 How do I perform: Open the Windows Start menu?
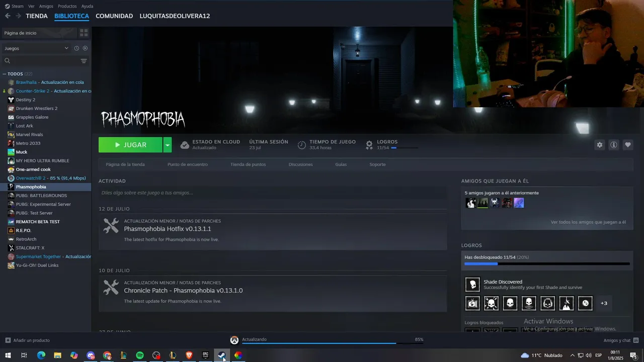(8, 355)
